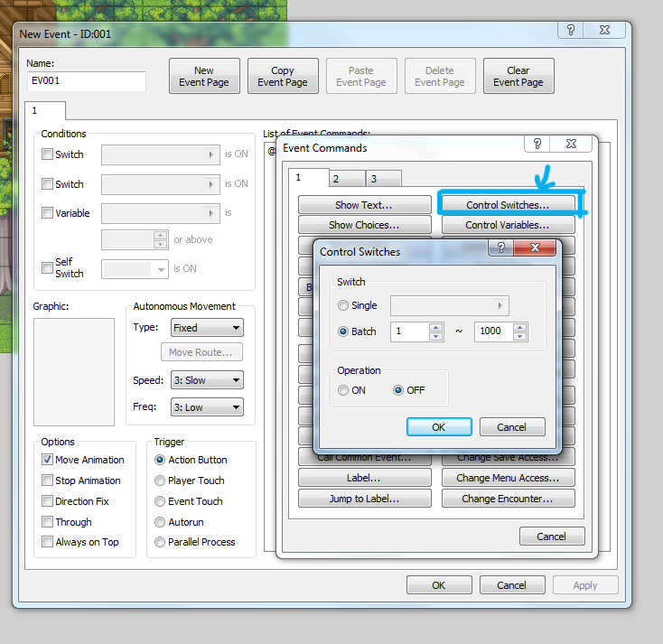The image size is (663, 644).
Task: Enable the Stop Animation checkbox
Action: pyautogui.click(x=48, y=481)
